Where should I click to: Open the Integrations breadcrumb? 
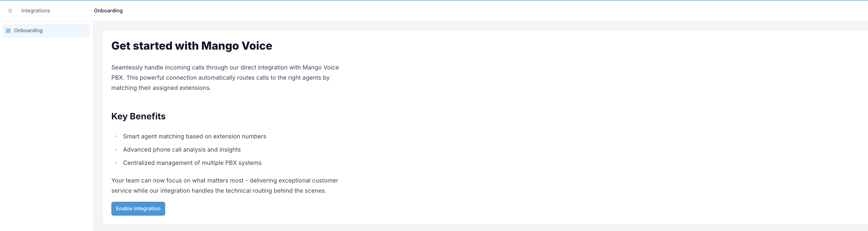coord(35,11)
